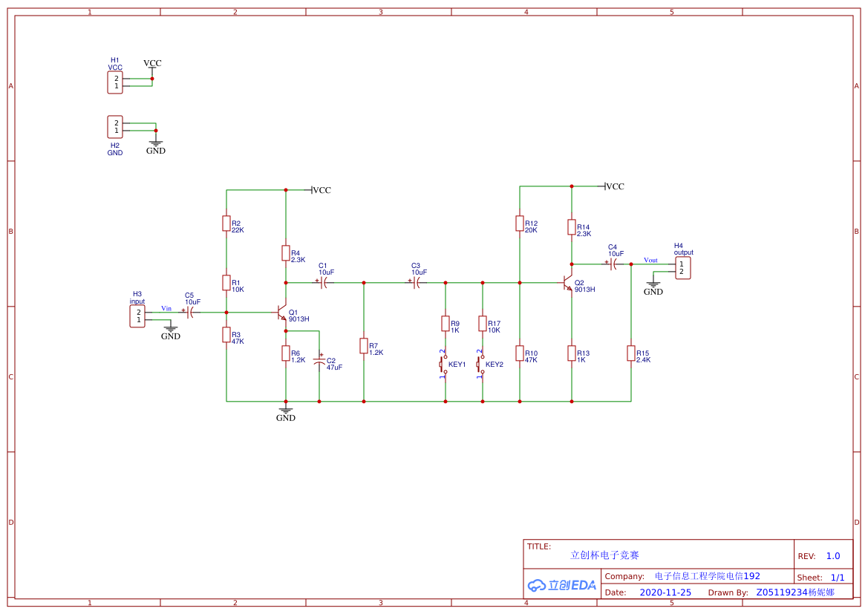This screenshot has width=868, height=614.
Task: Select resistor R13 1K symbol
Action: coord(571,353)
